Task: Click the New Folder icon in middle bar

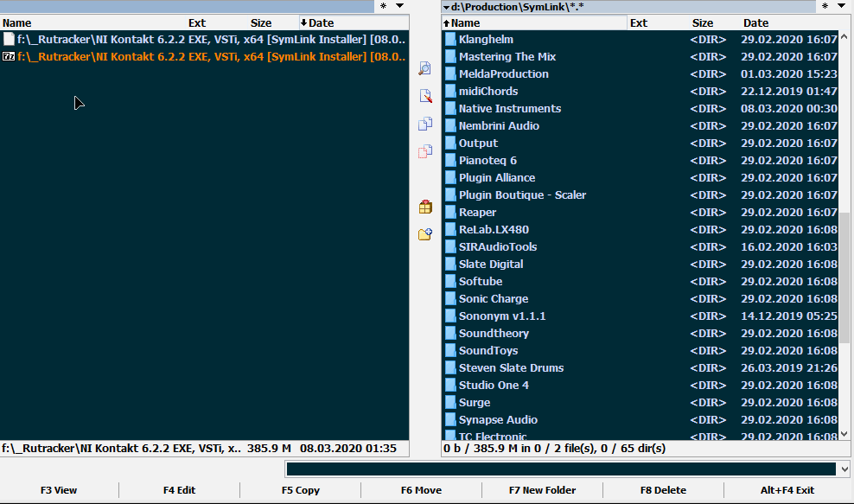Action: pyautogui.click(x=425, y=234)
